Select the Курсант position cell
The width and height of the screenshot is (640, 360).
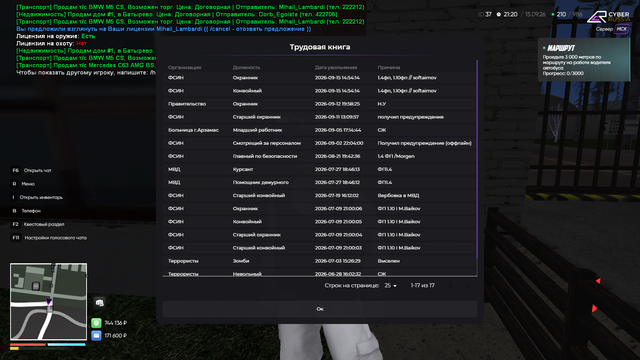(243, 169)
